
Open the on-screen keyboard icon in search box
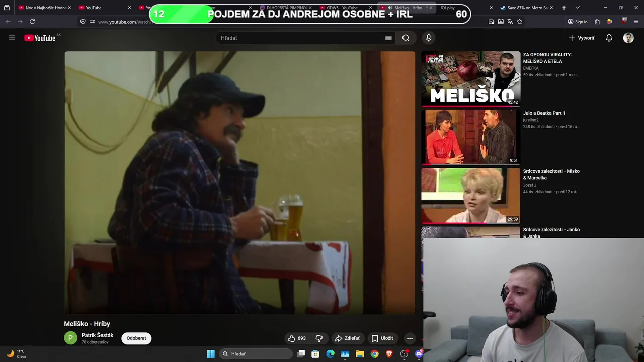pyautogui.click(x=388, y=38)
